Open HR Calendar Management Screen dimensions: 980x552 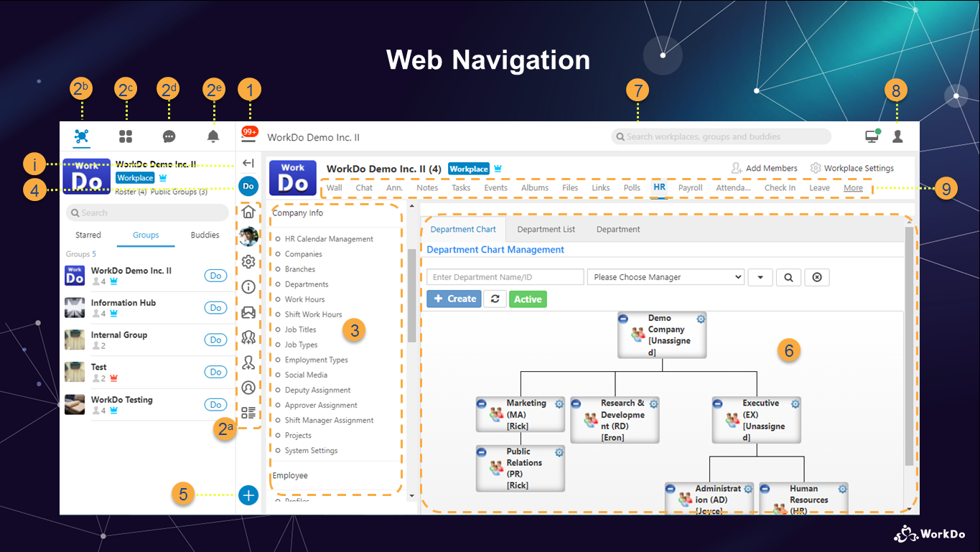[x=329, y=239]
